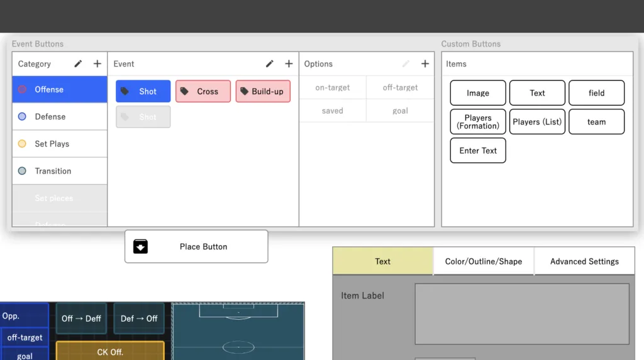Add a new event with the Event plus icon
The image size is (644, 360).
coord(289,63)
